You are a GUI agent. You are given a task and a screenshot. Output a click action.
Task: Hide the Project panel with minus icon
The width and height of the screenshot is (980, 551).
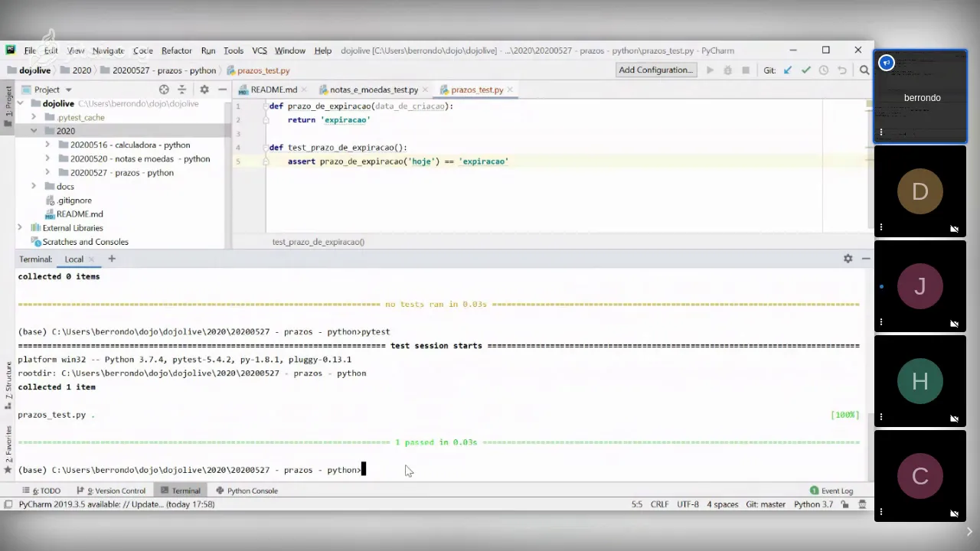pyautogui.click(x=222, y=90)
